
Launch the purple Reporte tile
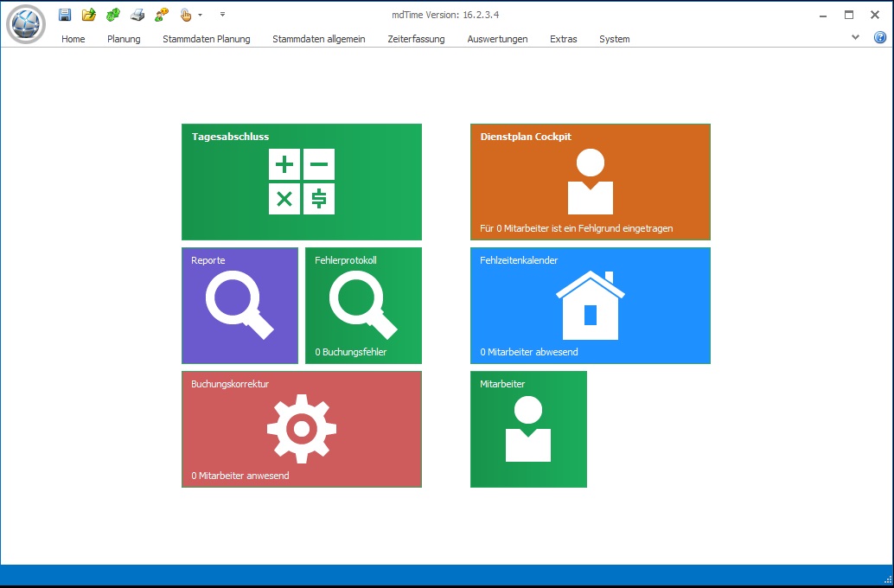tap(240, 306)
